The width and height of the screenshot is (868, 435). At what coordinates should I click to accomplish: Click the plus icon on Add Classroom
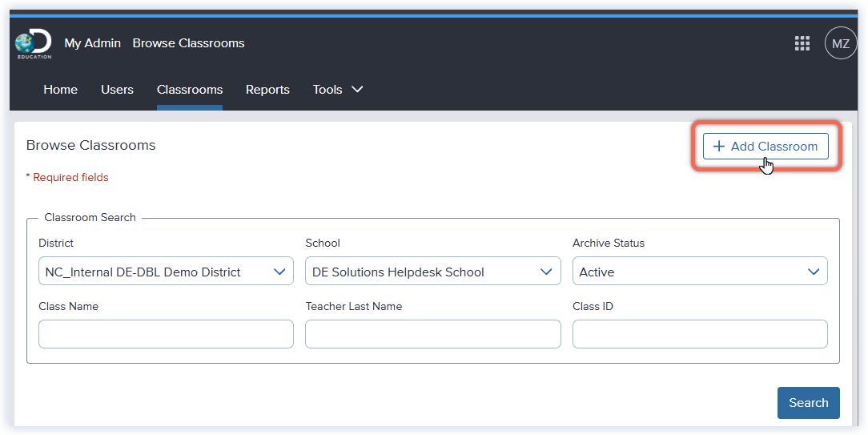pyautogui.click(x=719, y=147)
